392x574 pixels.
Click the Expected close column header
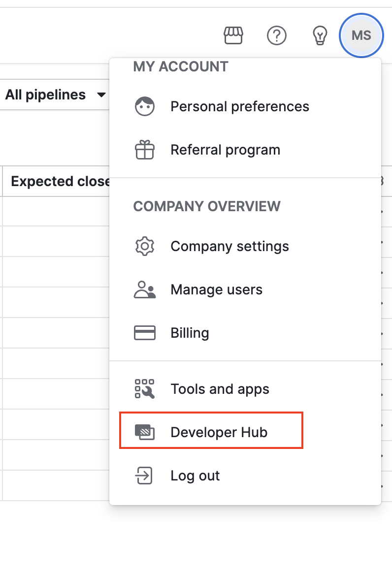61,181
